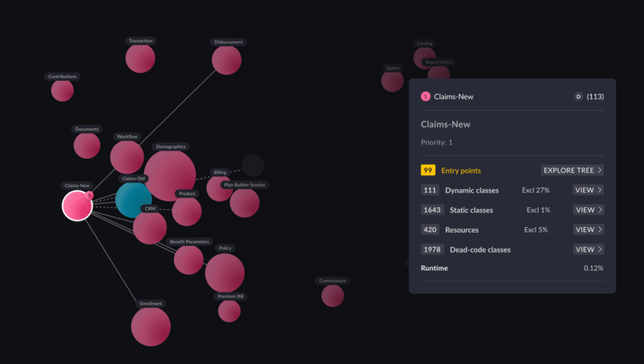
Task: Click the CRM node circle
Action: tap(150, 227)
